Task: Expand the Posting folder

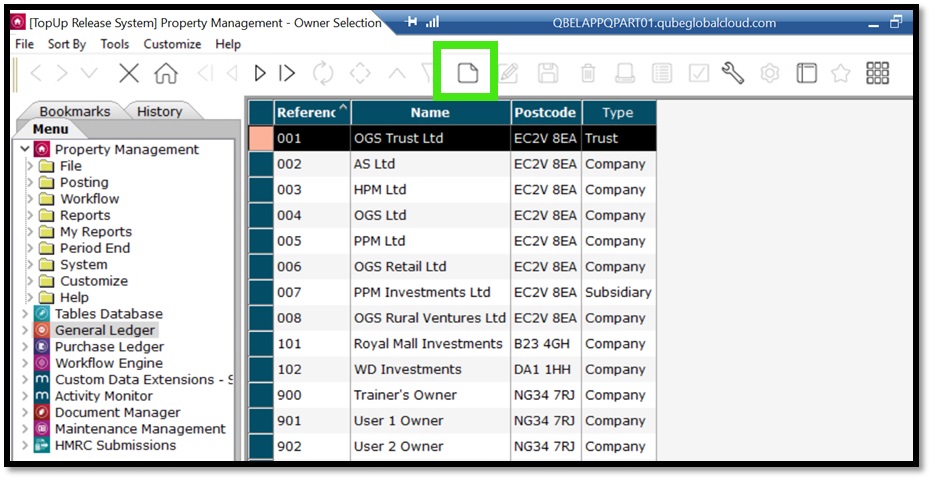Action: [30, 183]
